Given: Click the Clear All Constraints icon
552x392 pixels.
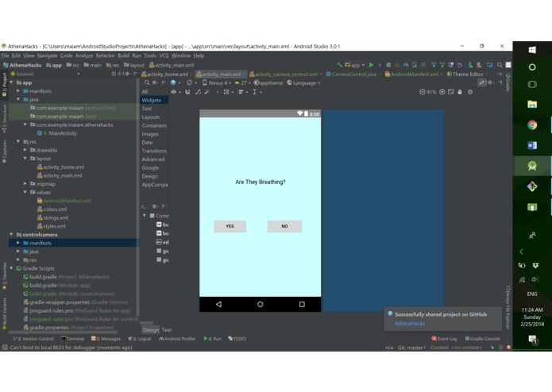Looking at the screenshot, I should 199,92.
